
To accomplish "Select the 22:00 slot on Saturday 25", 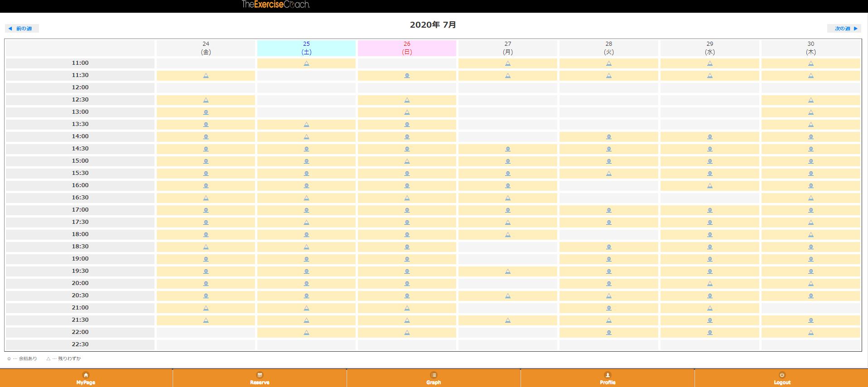I will [x=306, y=333].
